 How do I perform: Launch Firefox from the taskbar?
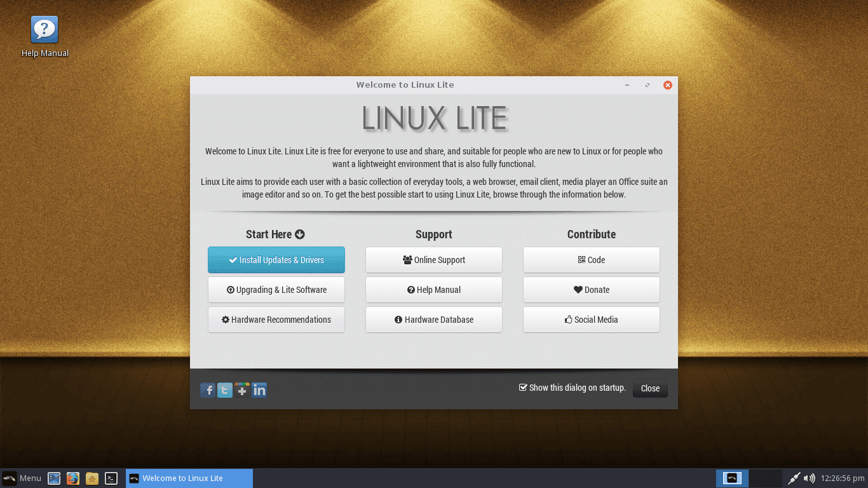(73, 478)
